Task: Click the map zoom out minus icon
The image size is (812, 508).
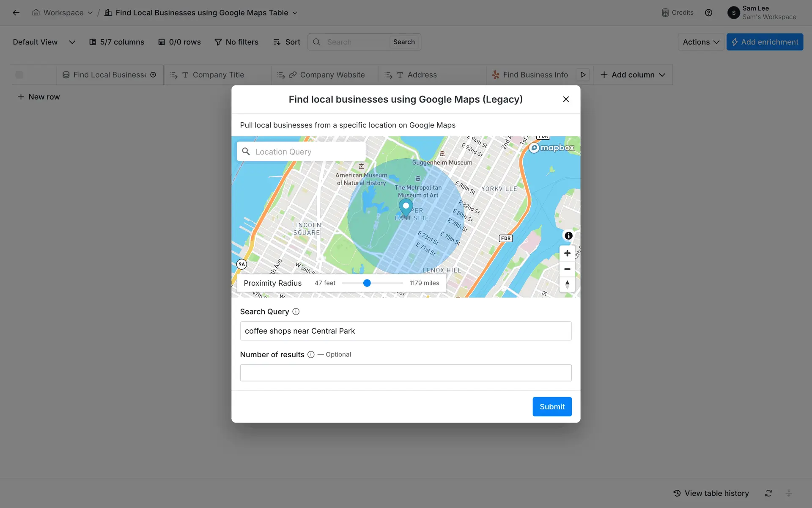Action: tap(567, 269)
